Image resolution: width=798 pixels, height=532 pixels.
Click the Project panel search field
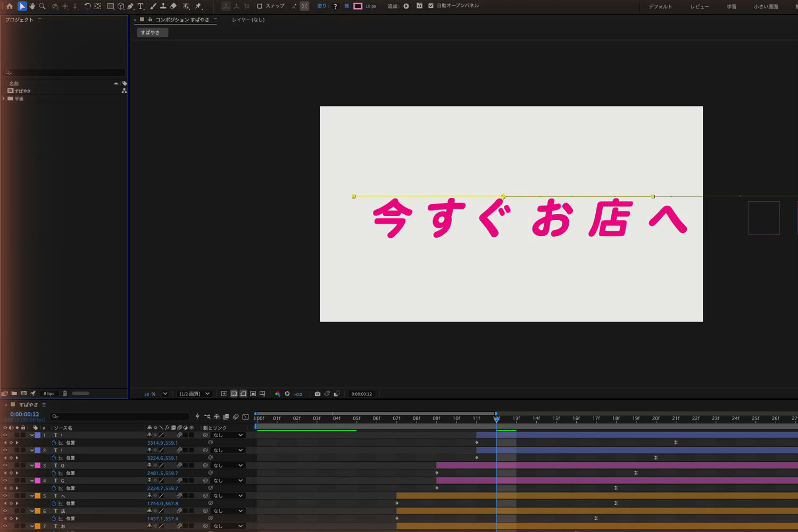coord(64,72)
